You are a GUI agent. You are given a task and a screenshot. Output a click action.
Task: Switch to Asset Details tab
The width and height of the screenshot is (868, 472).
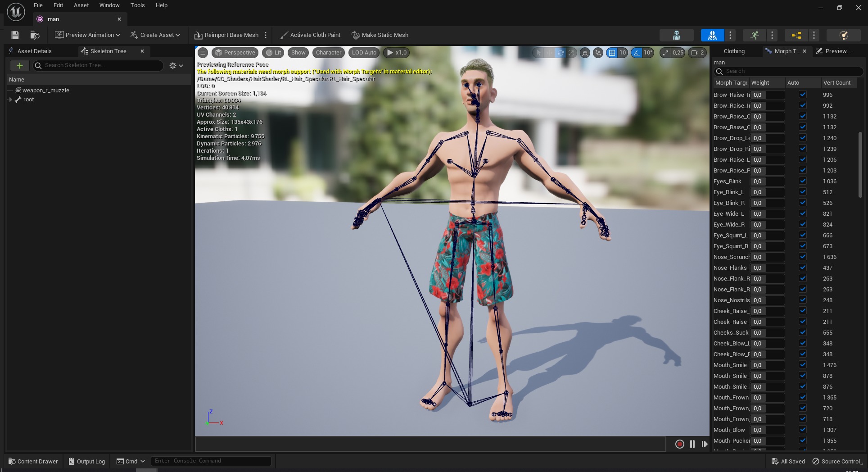click(35, 51)
